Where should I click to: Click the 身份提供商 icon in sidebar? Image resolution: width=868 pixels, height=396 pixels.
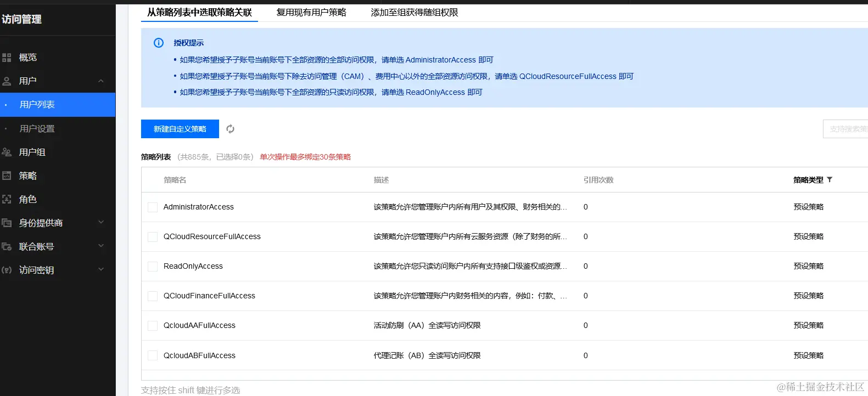[7, 223]
